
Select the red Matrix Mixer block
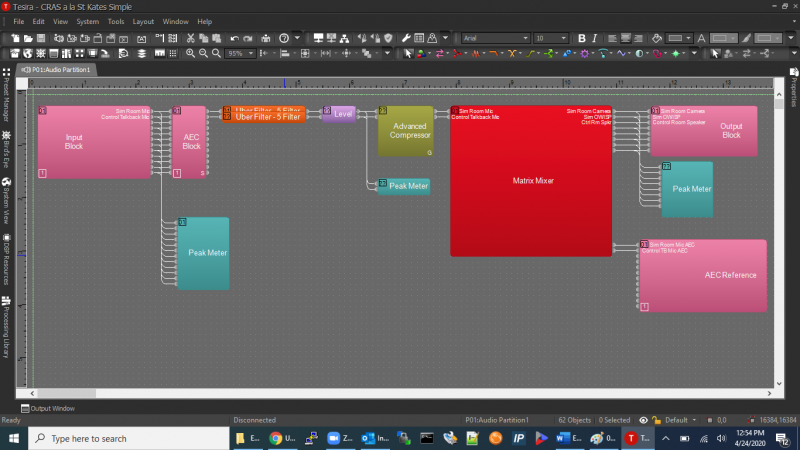tap(531, 181)
